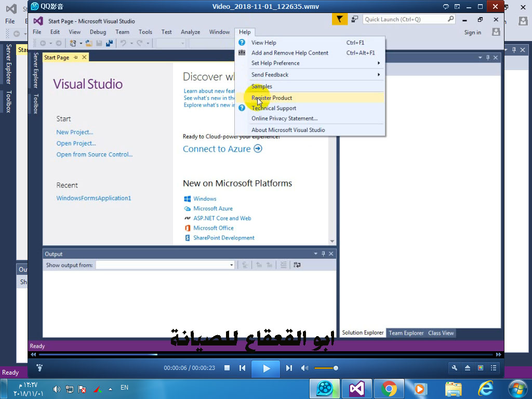Adjust the QQ player volume slider
532x399 pixels.
(326, 368)
